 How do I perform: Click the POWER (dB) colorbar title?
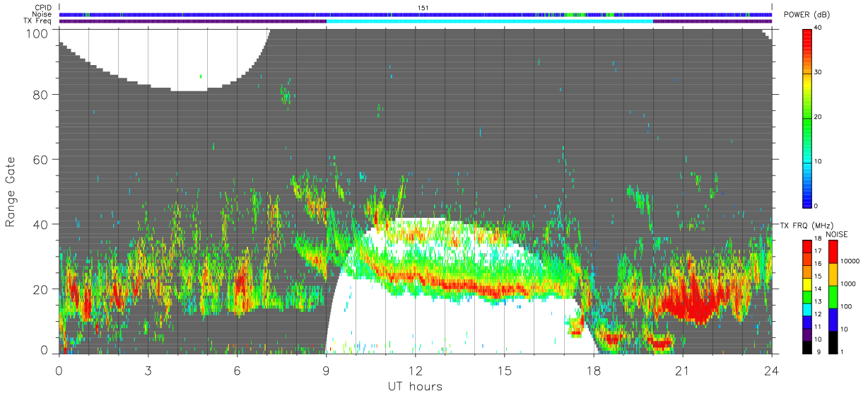(x=807, y=15)
